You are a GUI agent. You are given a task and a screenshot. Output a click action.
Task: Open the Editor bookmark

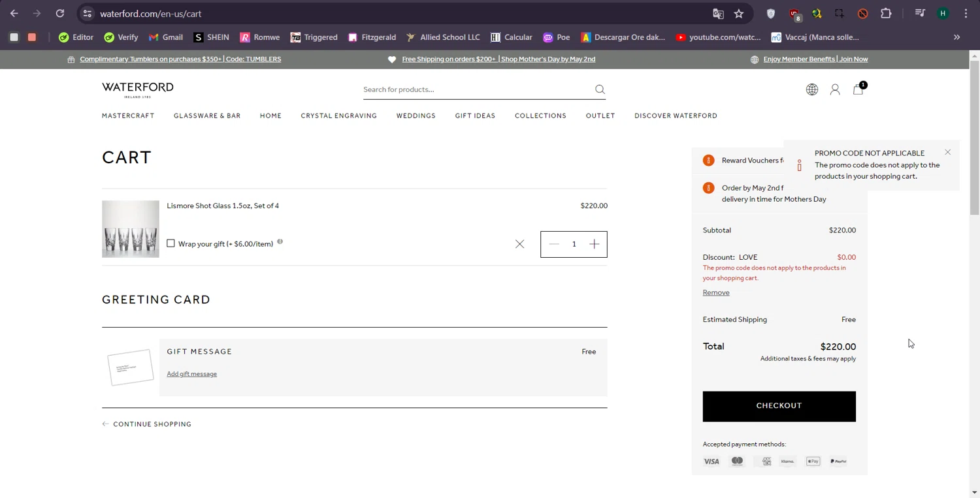click(76, 37)
